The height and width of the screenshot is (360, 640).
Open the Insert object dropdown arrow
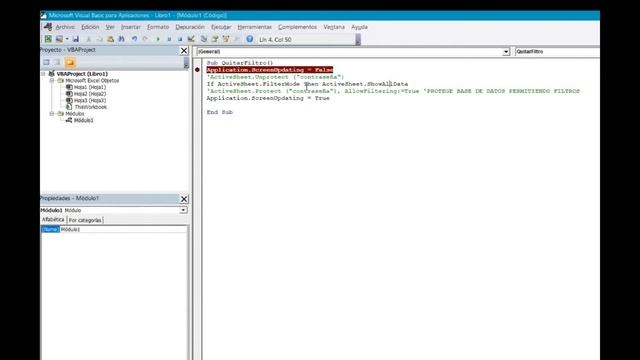click(x=67, y=39)
